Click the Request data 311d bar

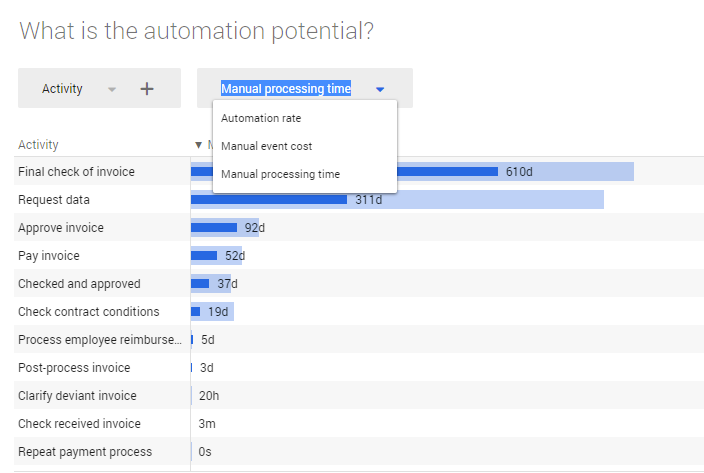point(270,200)
